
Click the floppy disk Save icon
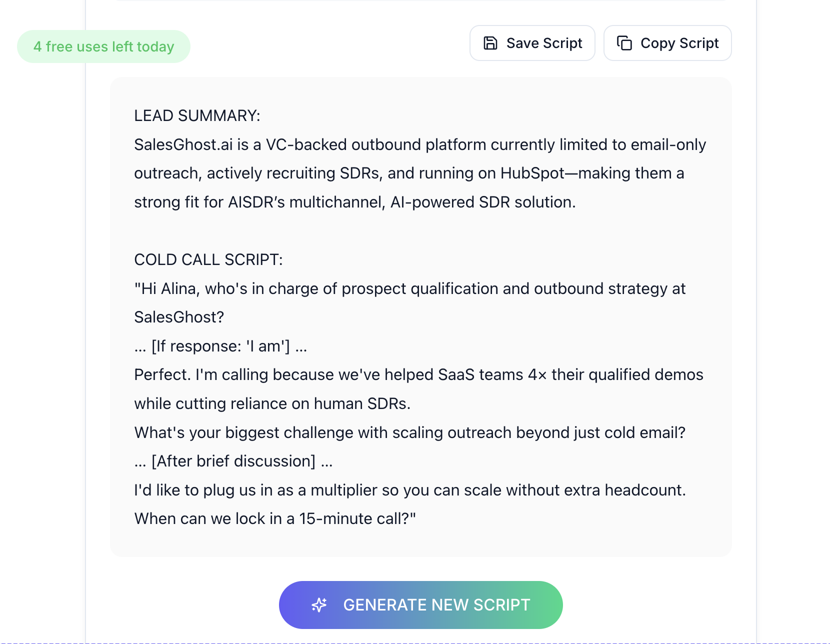pyautogui.click(x=490, y=43)
